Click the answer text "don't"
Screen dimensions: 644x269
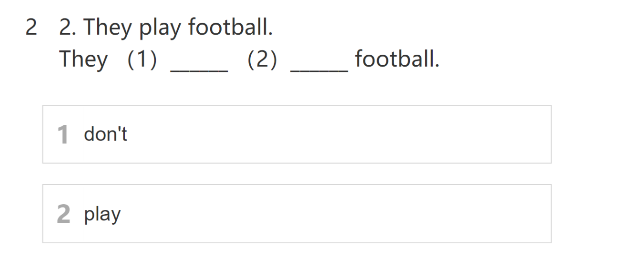click(105, 134)
